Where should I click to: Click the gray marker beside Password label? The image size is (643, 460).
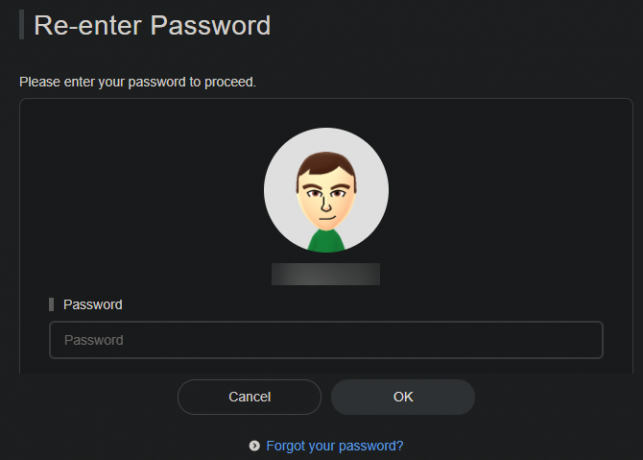tap(52, 305)
